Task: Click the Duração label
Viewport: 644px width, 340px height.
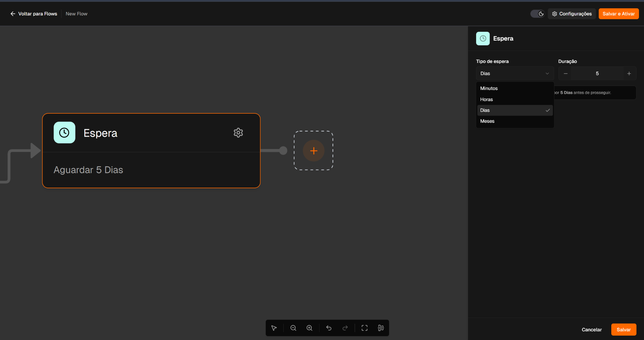Action: 568,61
